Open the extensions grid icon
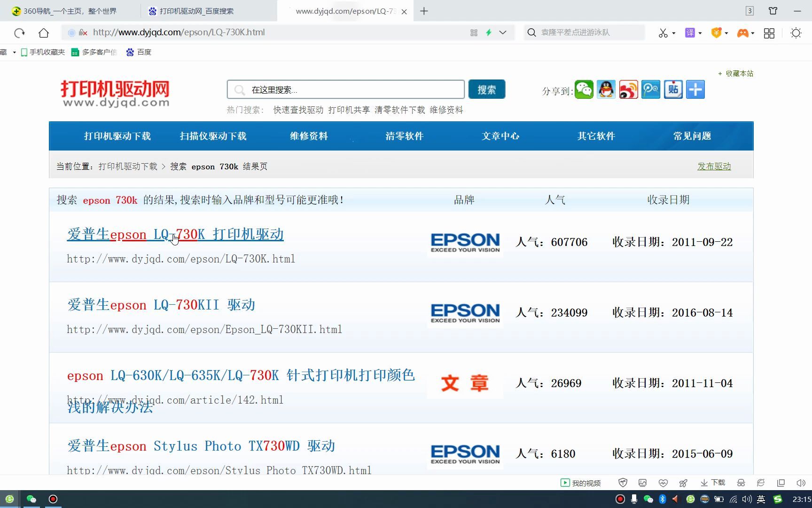 769,33
